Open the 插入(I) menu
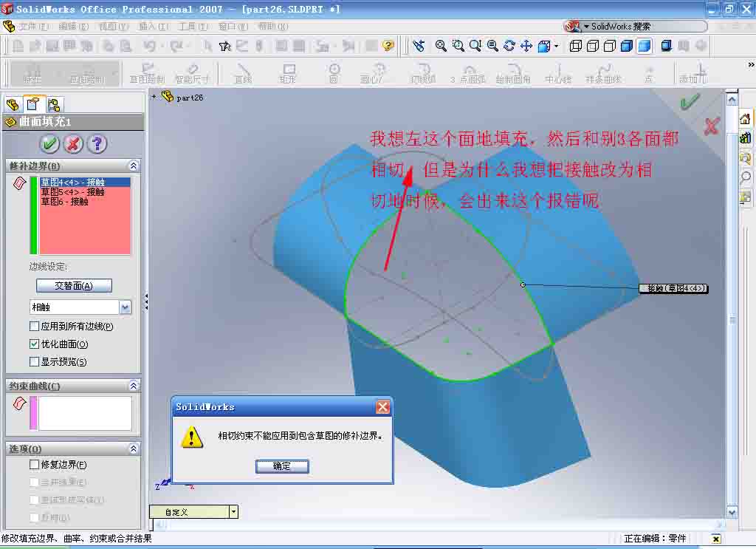This screenshot has height=549, width=756. 154,27
